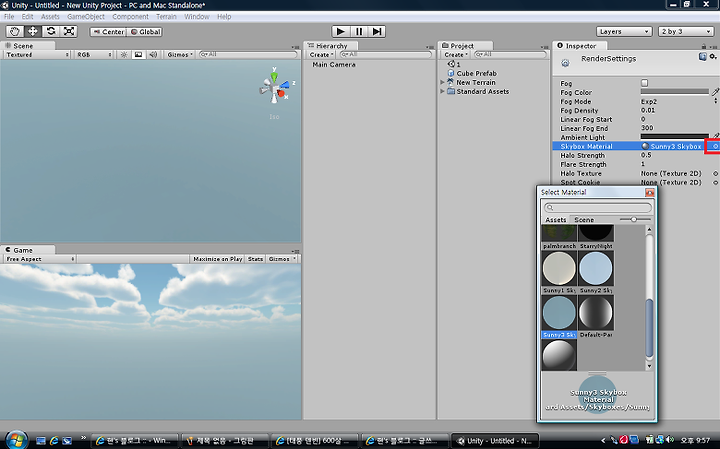This screenshot has width=720, height=449.
Task: Toggle Maximize on Play
Action: 217,259
